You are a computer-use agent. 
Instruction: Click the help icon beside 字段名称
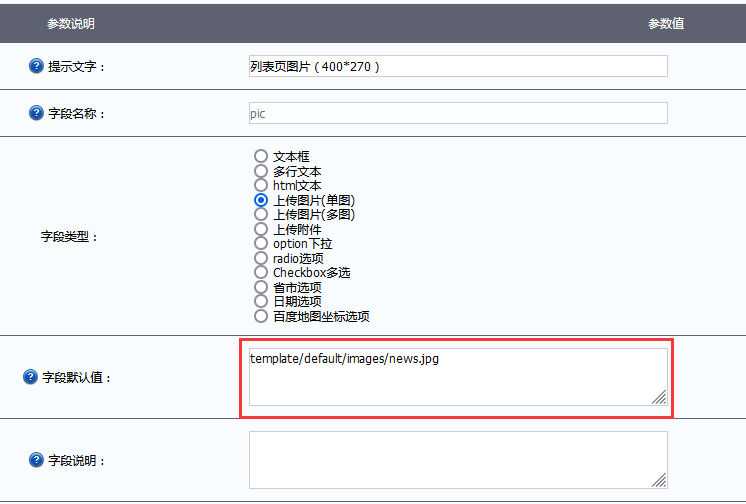36,113
